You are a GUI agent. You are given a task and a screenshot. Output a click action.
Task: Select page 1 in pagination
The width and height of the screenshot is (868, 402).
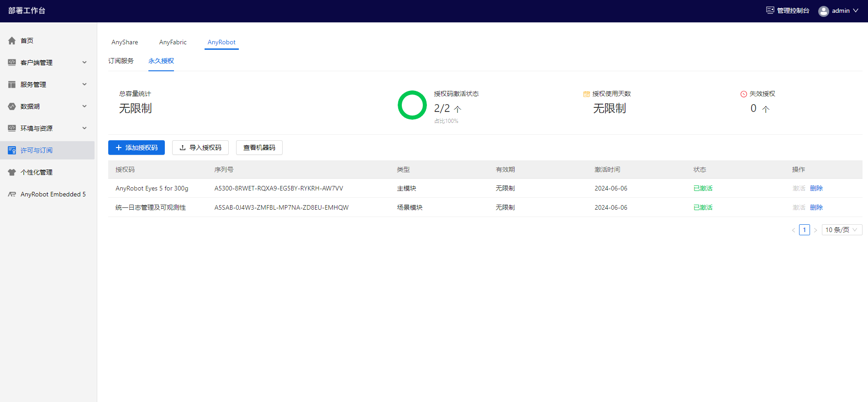(x=805, y=230)
